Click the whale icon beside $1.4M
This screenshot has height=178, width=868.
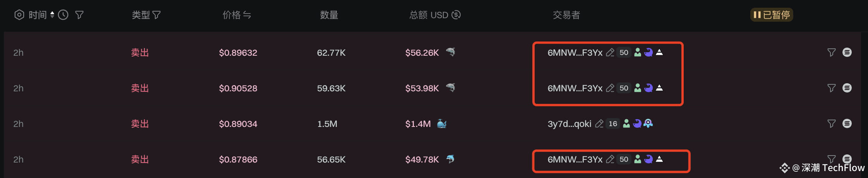(442, 123)
